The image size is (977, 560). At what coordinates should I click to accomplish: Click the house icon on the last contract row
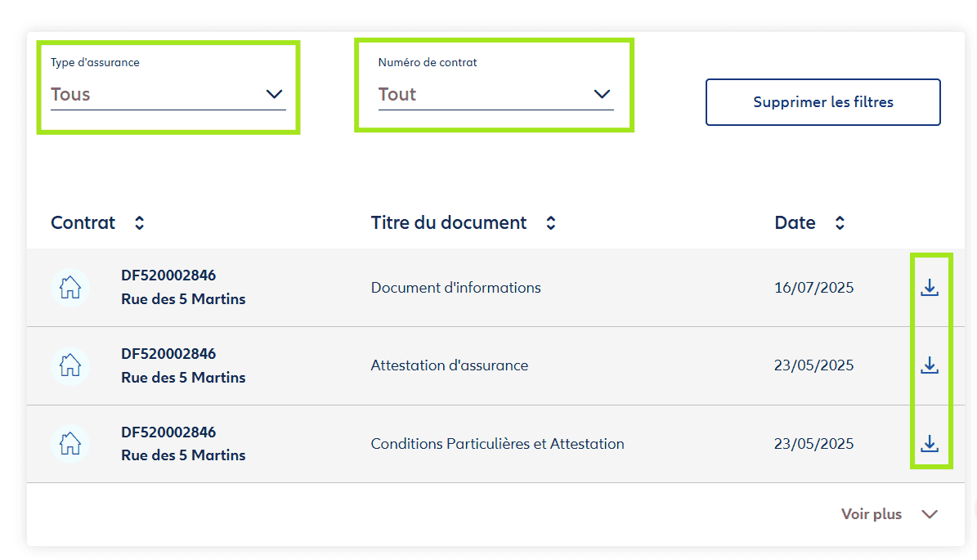[x=70, y=444]
